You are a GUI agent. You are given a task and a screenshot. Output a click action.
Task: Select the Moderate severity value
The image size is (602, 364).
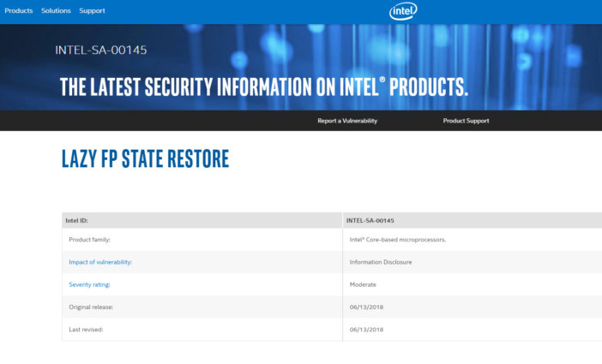tap(363, 284)
